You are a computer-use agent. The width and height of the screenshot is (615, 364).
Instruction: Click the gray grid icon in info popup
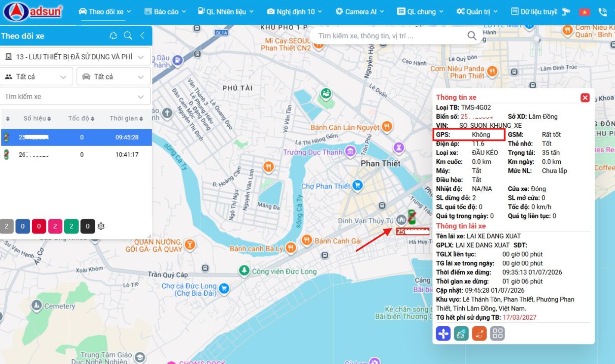coord(498,333)
